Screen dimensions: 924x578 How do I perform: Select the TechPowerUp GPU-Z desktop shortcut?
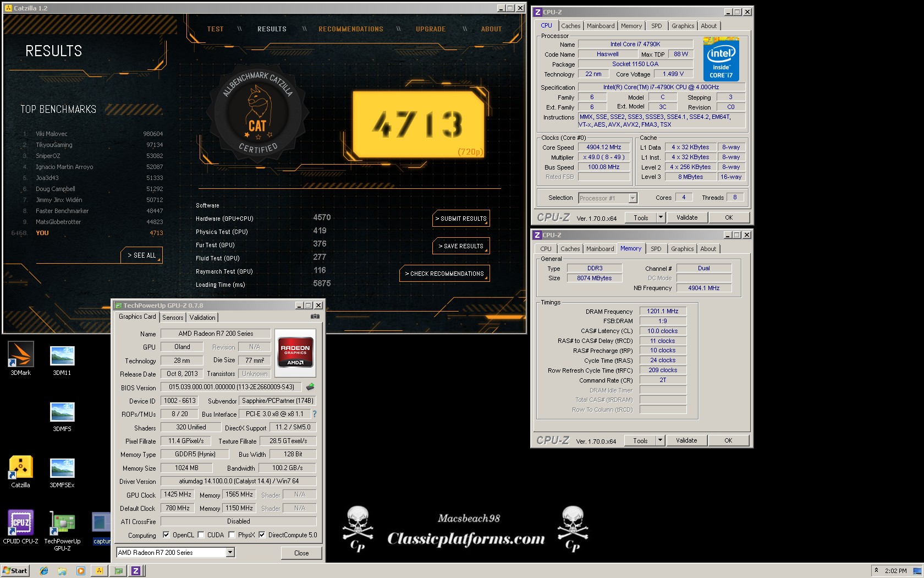tap(62, 531)
